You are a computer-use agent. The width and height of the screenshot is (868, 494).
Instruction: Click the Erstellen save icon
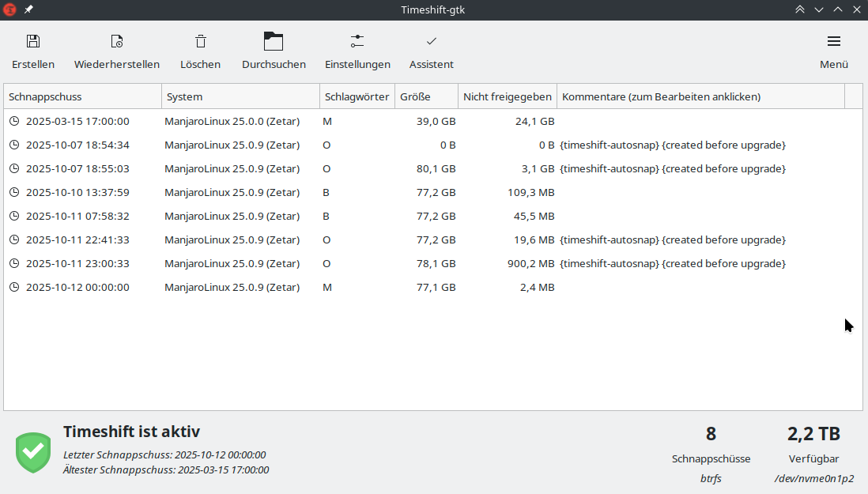[x=33, y=41]
